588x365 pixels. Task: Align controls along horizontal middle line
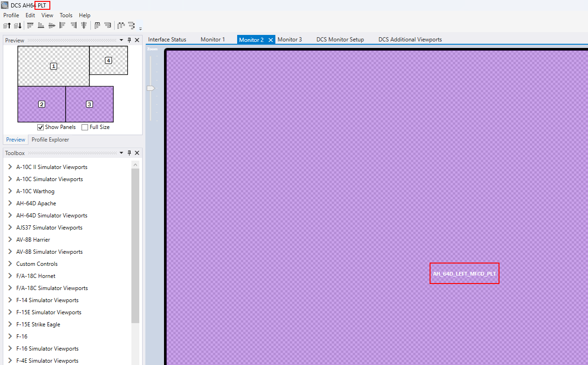coord(52,25)
